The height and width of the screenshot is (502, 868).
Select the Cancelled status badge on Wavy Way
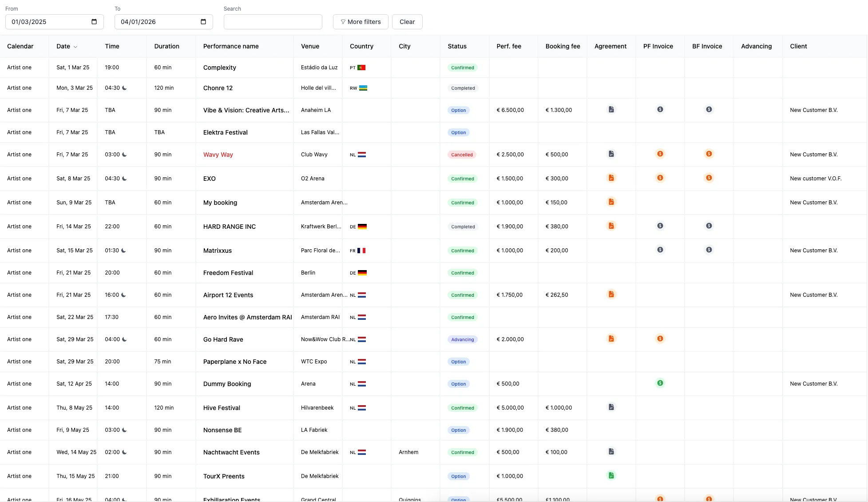coord(462,155)
